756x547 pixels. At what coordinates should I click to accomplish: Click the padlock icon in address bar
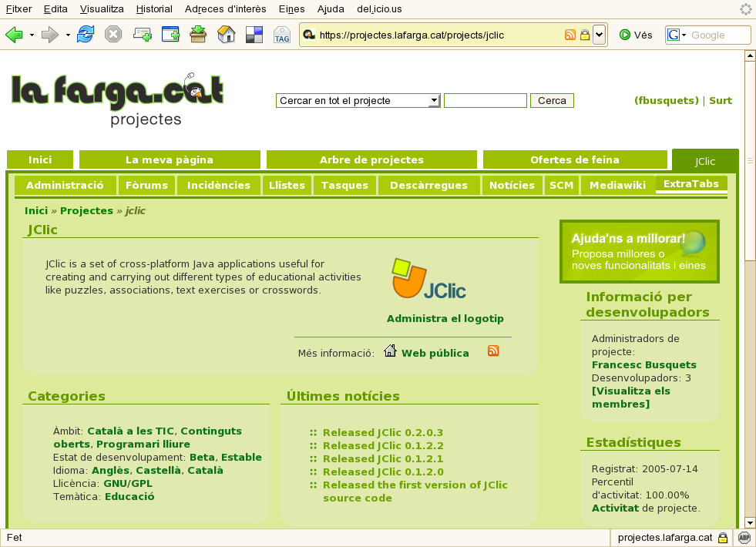(585, 35)
